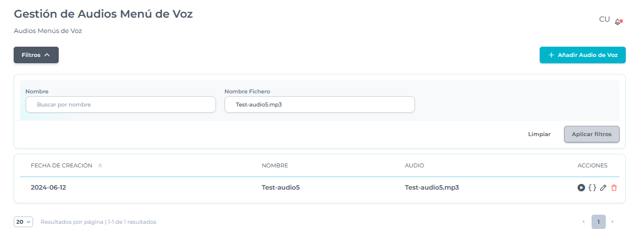
Task: Edit the Test-audio5 audio entry
Action: (x=603, y=187)
